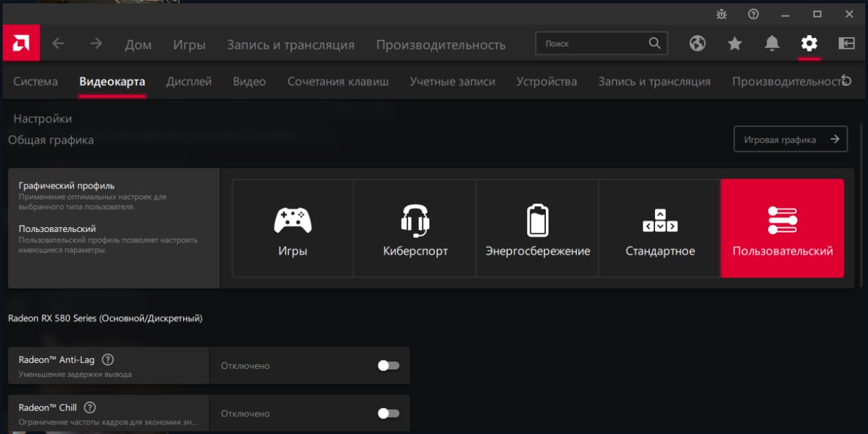868x434 pixels.
Task: Open notifications bell icon
Action: [772, 43]
